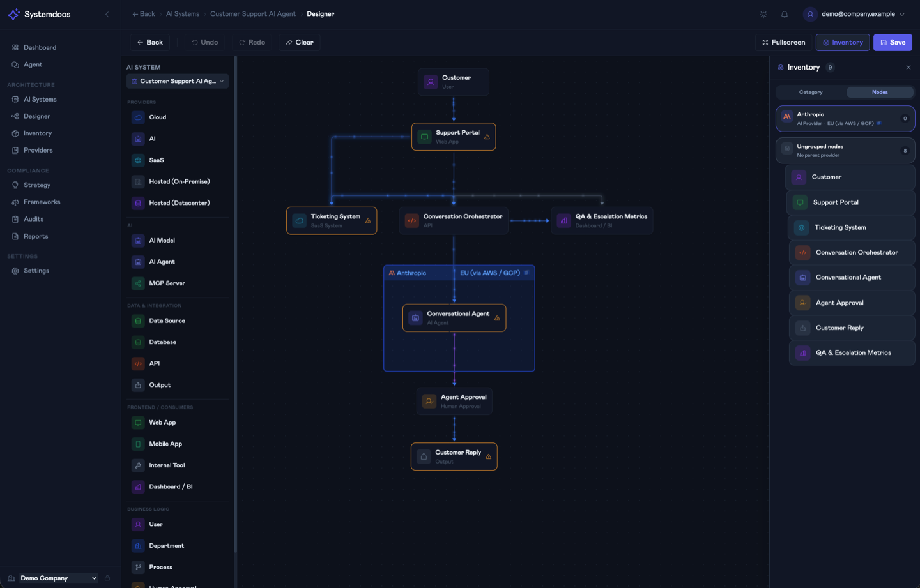Toggle the light/dark theme sun icon
Image resolution: width=920 pixels, height=588 pixels.
(763, 14)
